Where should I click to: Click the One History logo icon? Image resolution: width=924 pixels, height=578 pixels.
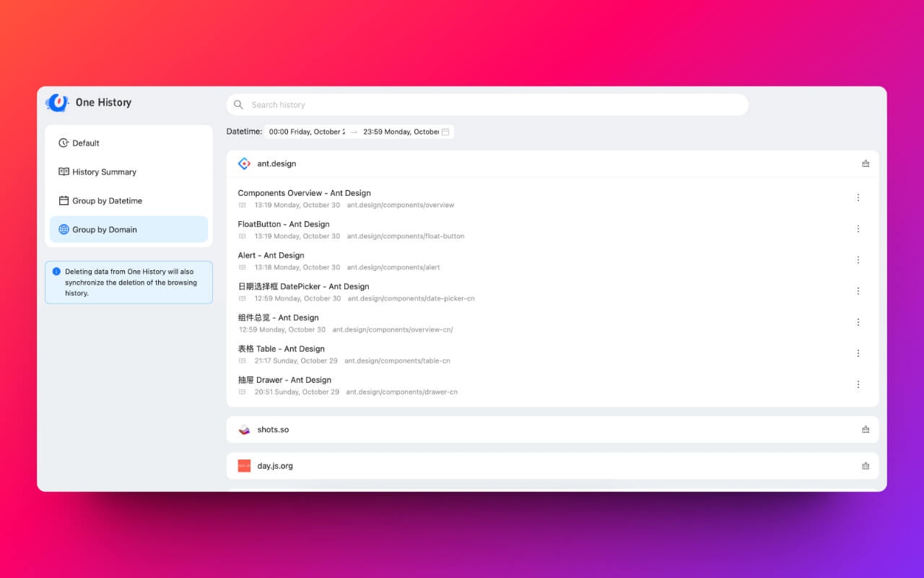pos(57,103)
